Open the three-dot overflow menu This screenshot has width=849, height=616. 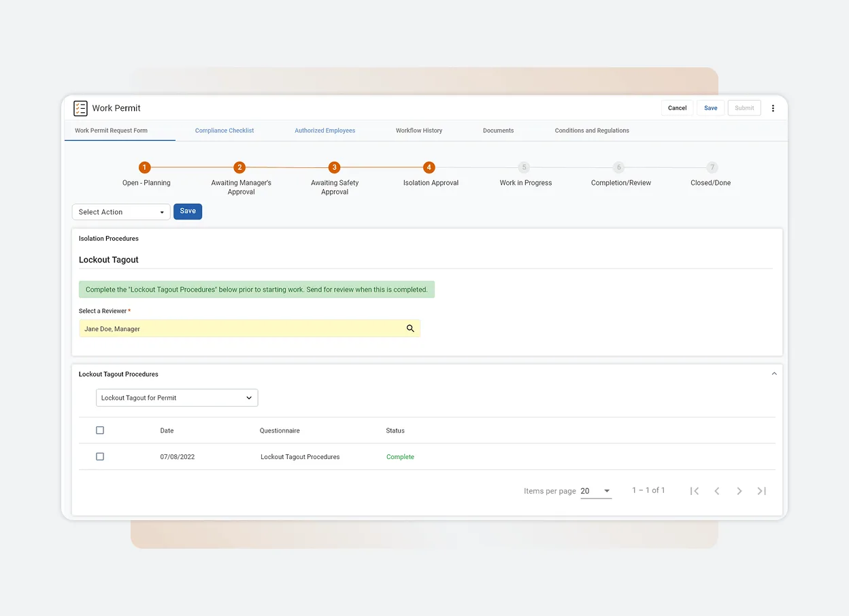[773, 108]
